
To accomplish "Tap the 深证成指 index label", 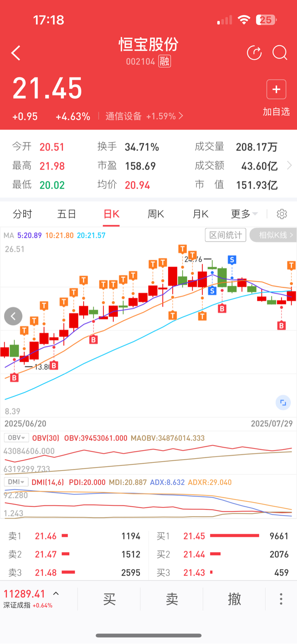I will (x=17, y=605).
